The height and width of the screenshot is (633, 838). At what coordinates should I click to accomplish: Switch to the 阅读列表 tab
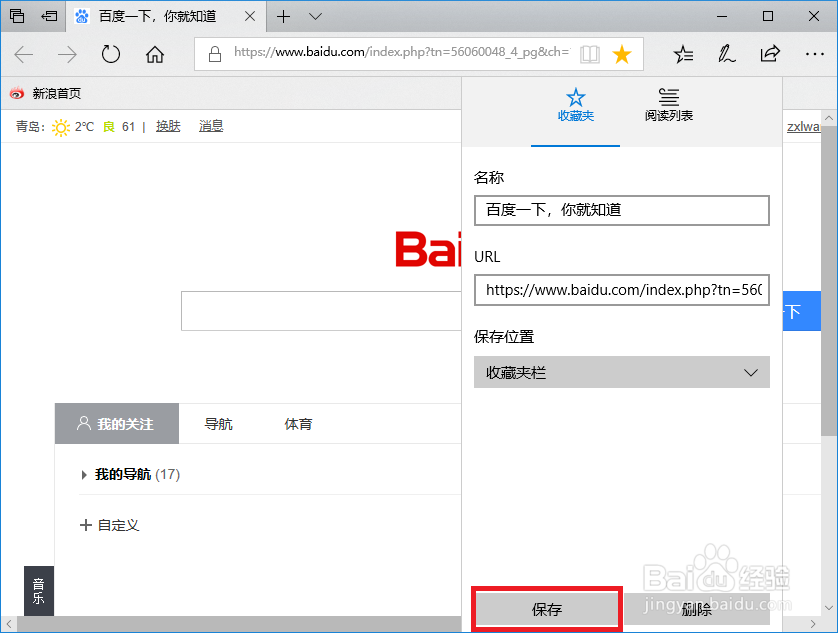pos(669,106)
